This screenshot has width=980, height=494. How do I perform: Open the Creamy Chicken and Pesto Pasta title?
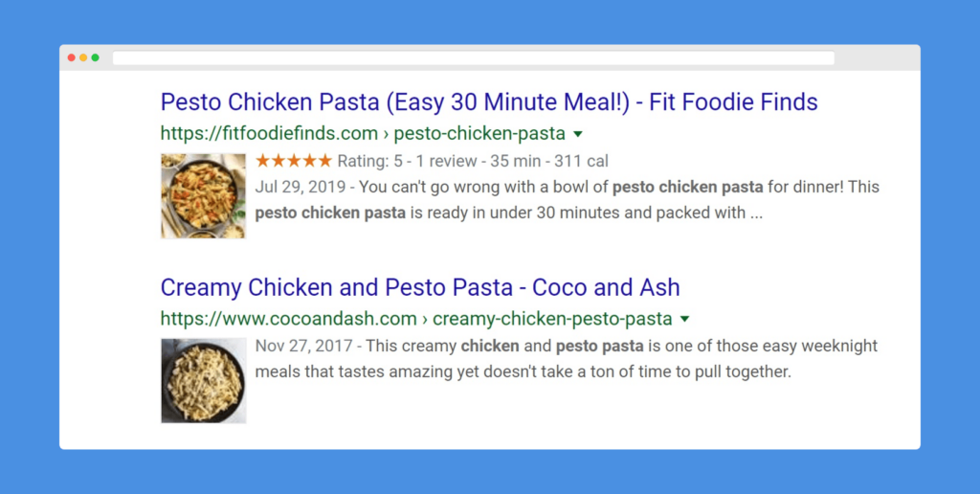(420, 287)
